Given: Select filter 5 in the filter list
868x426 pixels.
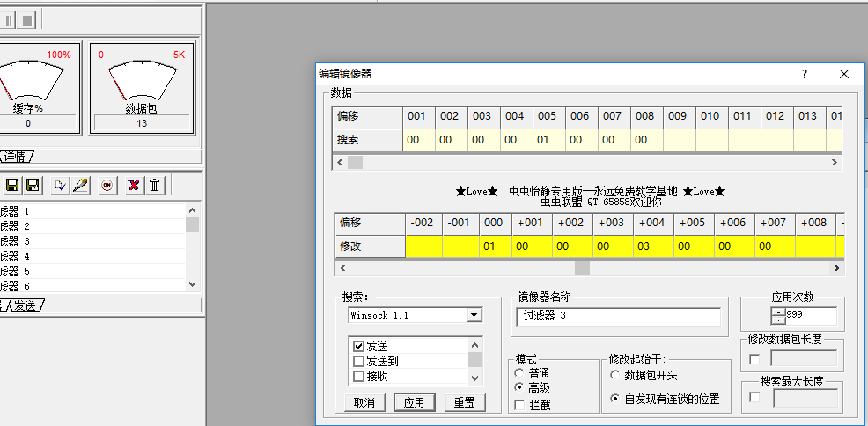Looking at the screenshot, I should [92, 271].
